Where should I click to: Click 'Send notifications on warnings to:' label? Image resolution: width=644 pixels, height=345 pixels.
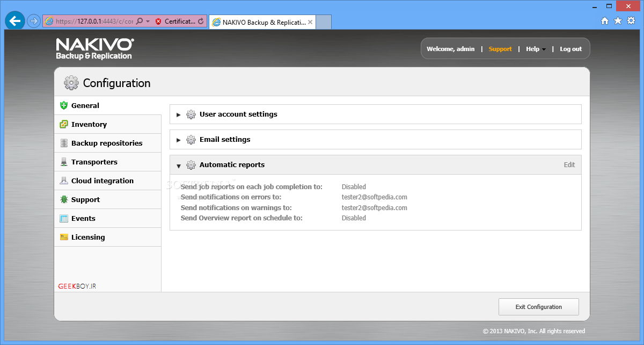click(x=236, y=207)
